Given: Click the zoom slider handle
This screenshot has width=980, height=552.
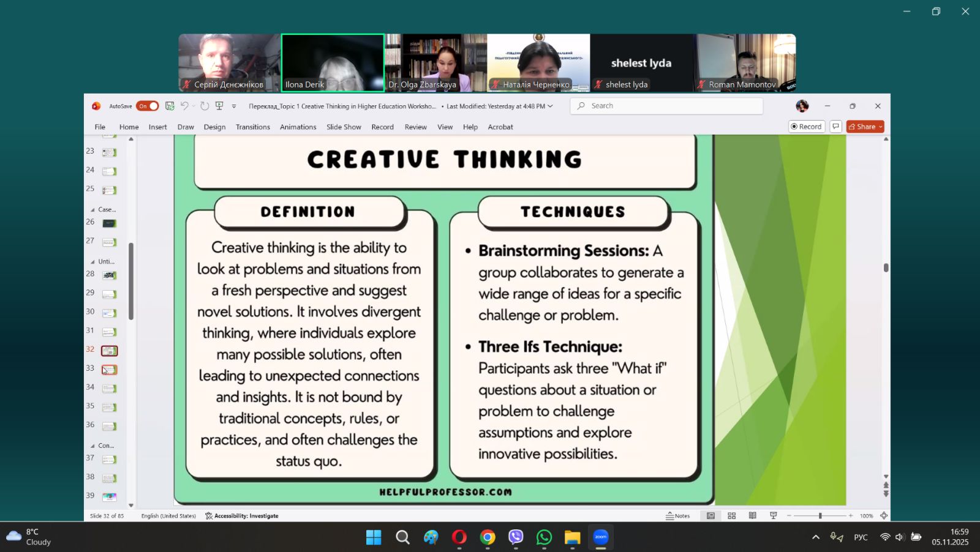Looking at the screenshot, I should point(820,516).
